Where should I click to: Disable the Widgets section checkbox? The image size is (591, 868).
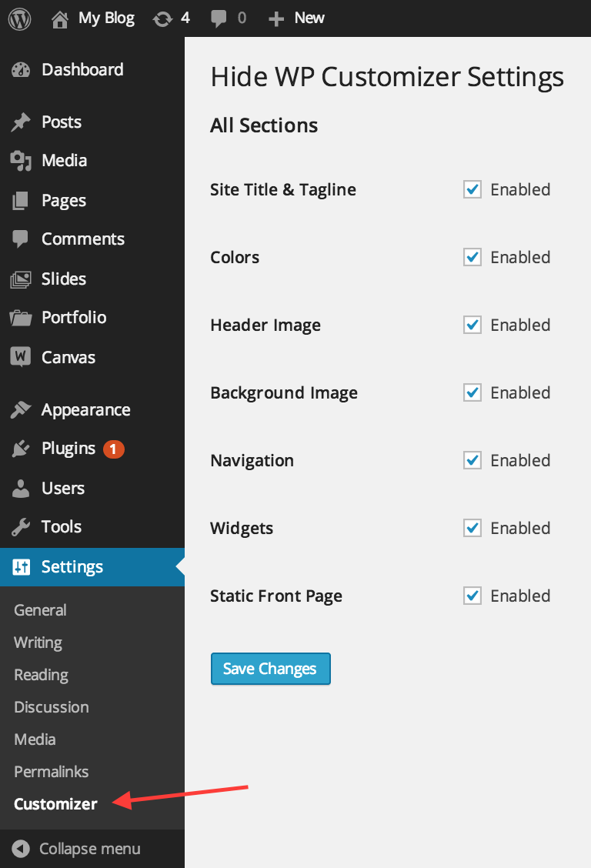click(x=472, y=528)
